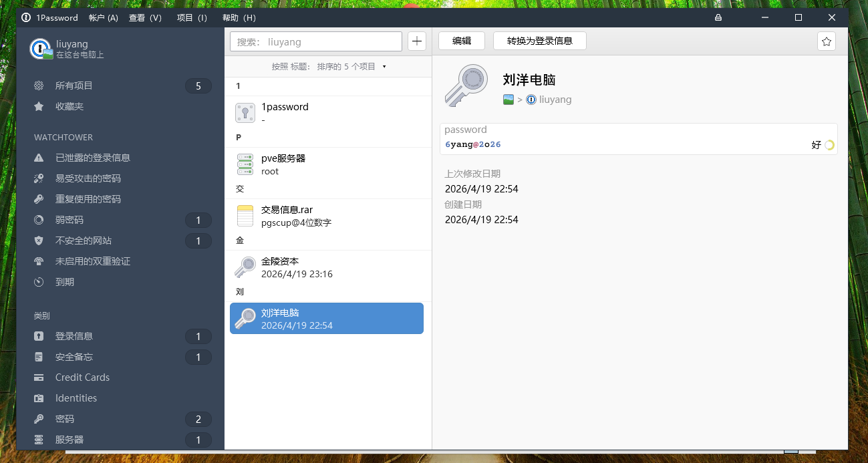Screen dimensions: 868x463
Task: Click the 收藏夹 star icon in sidebar
Action: point(39,106)
